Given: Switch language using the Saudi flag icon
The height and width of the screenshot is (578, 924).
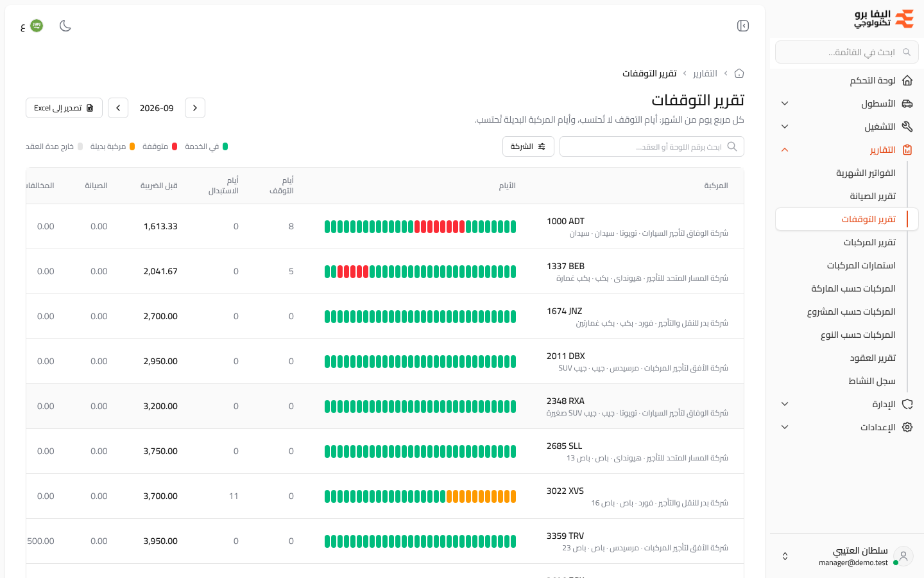Looking at the screenshot, I should point(37,26).
